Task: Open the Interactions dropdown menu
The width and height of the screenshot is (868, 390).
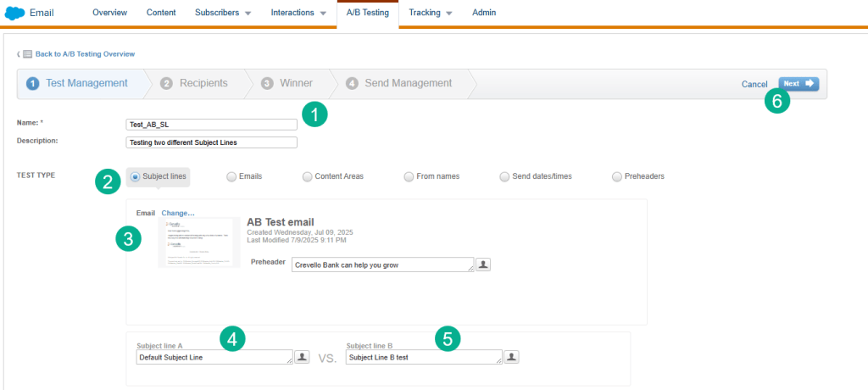Action: point(298,13)
